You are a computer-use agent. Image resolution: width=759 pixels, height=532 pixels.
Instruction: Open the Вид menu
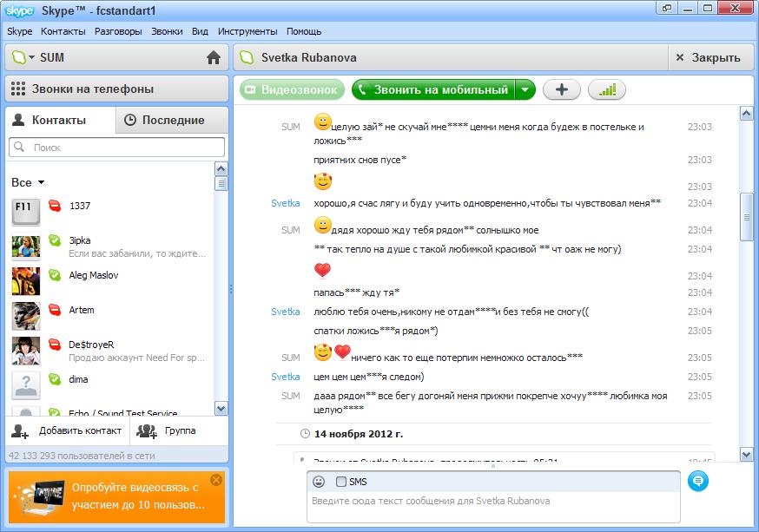pos(200,31)
